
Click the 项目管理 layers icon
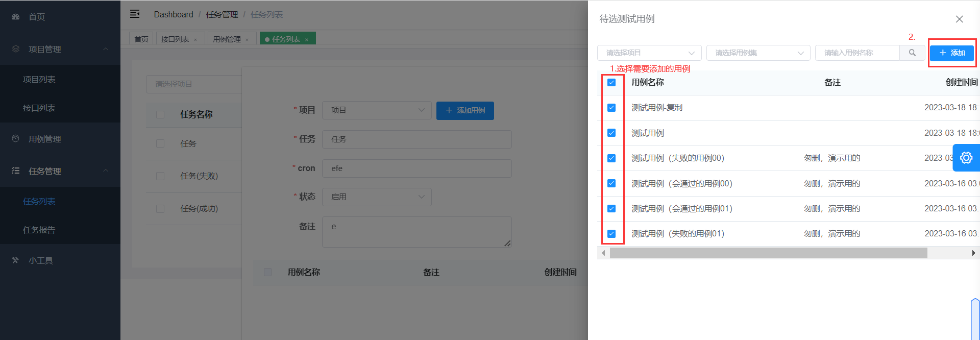(x=16, y=49)
